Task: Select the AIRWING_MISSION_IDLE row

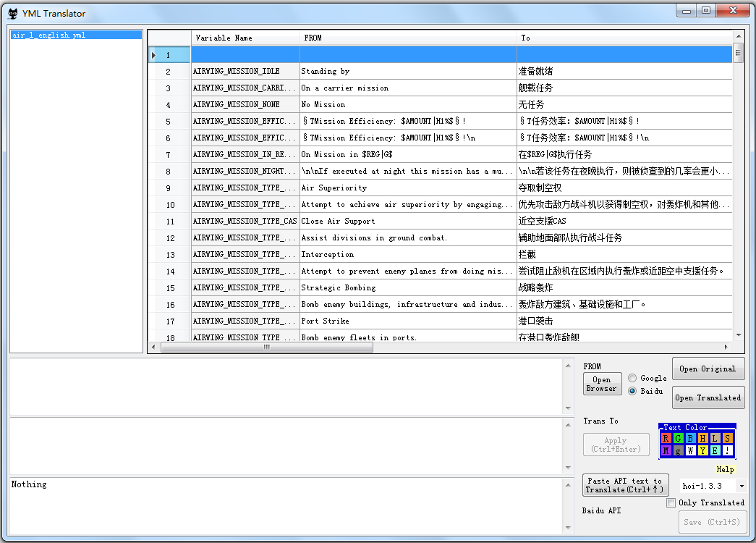Action: 245,71
